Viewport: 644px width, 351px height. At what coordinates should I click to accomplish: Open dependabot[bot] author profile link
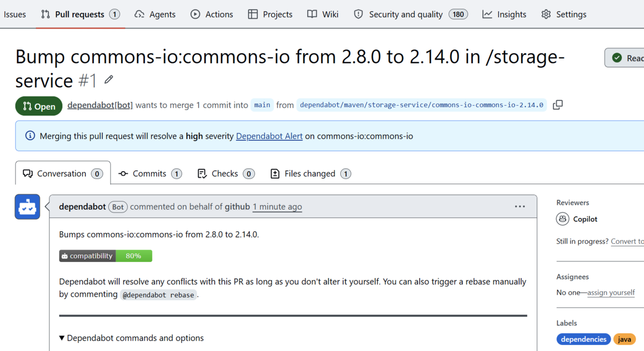tap(100, 105)
